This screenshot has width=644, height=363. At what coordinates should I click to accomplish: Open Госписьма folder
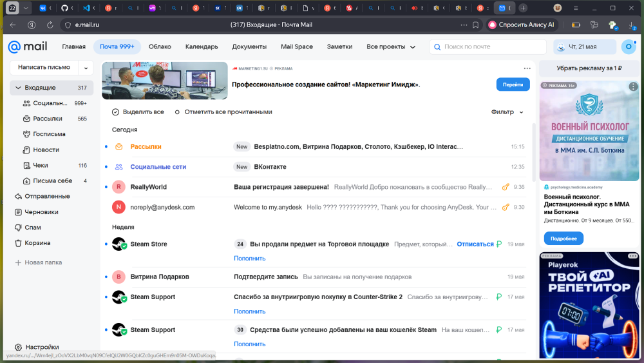[50, 134]
